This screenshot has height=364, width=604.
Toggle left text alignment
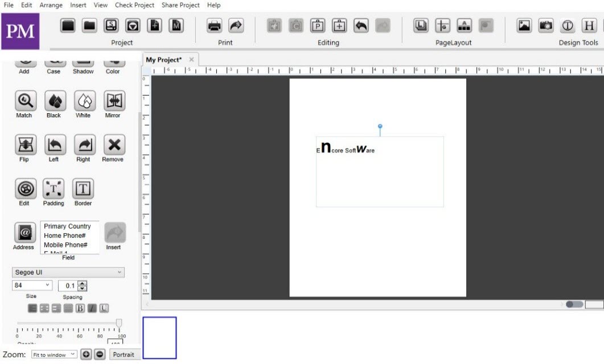(32, 308)
